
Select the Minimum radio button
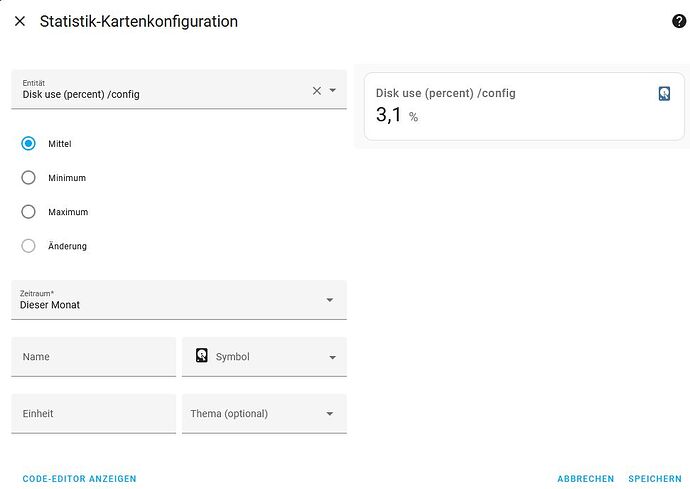pos(29,178)
